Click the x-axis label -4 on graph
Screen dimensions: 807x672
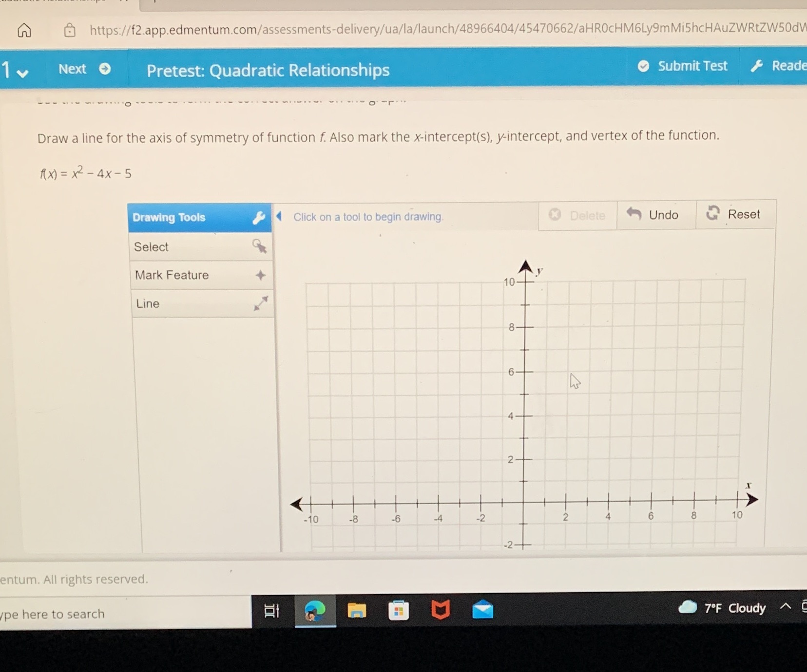438,519
